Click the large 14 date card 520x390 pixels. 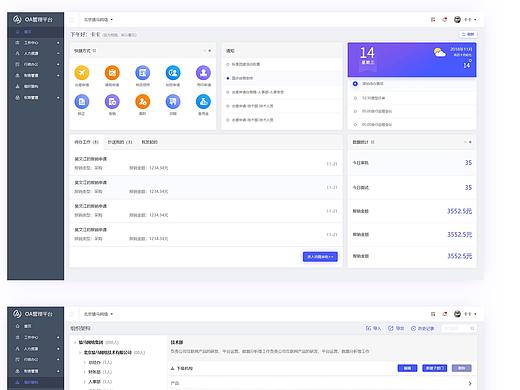412,60
